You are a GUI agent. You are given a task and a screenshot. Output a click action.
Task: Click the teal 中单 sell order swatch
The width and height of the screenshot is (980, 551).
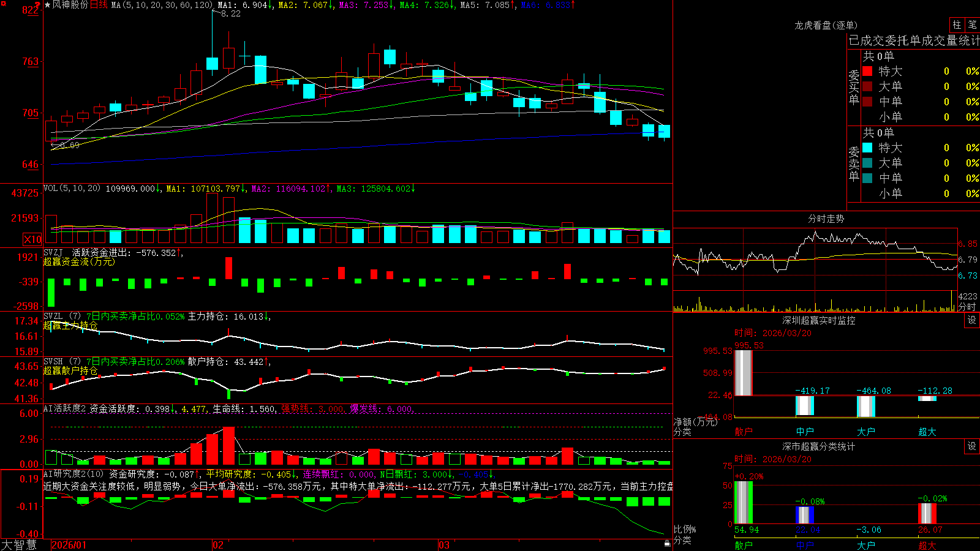pos(867,178)
